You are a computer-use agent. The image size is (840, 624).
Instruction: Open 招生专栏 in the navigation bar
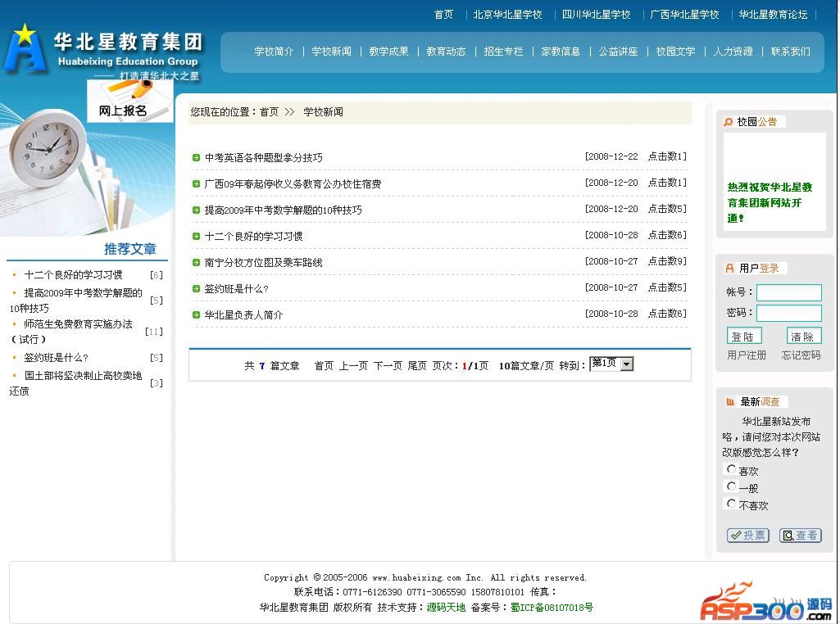tap(503, 52)
